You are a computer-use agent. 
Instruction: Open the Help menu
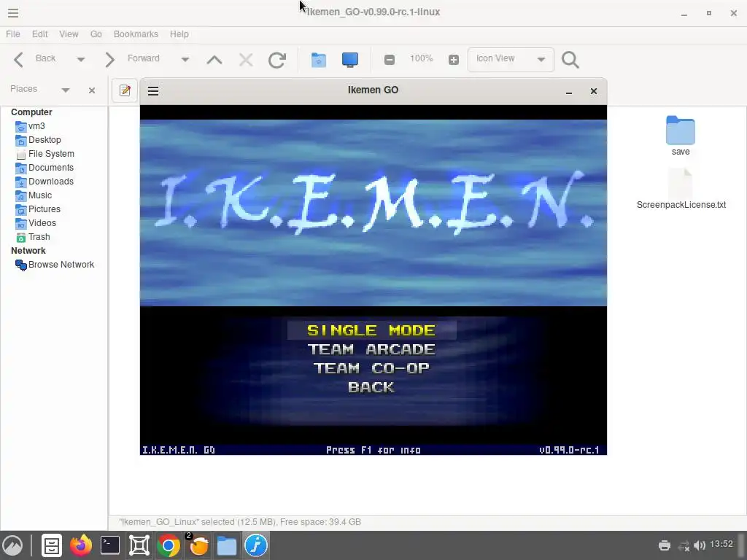click(x=179, y=34)
